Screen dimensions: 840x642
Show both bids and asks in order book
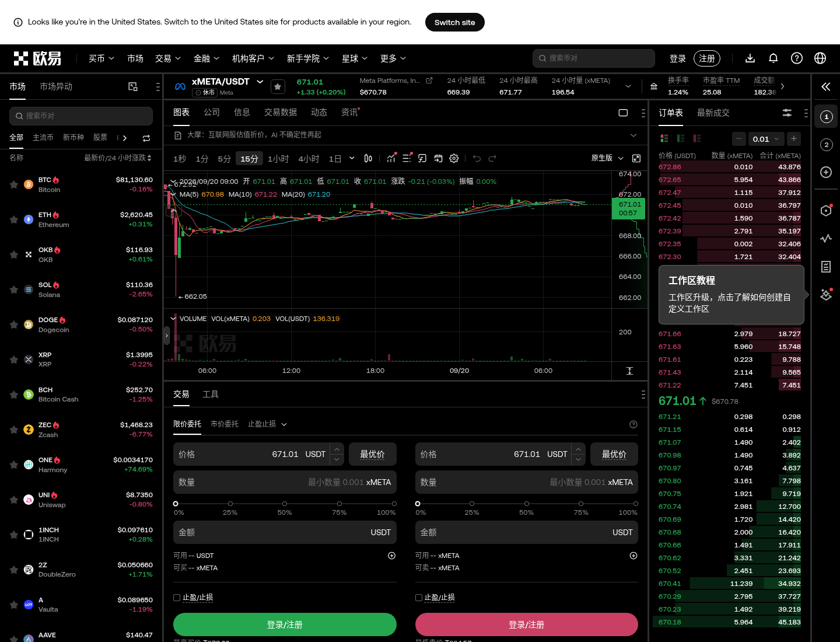(664, 138)
